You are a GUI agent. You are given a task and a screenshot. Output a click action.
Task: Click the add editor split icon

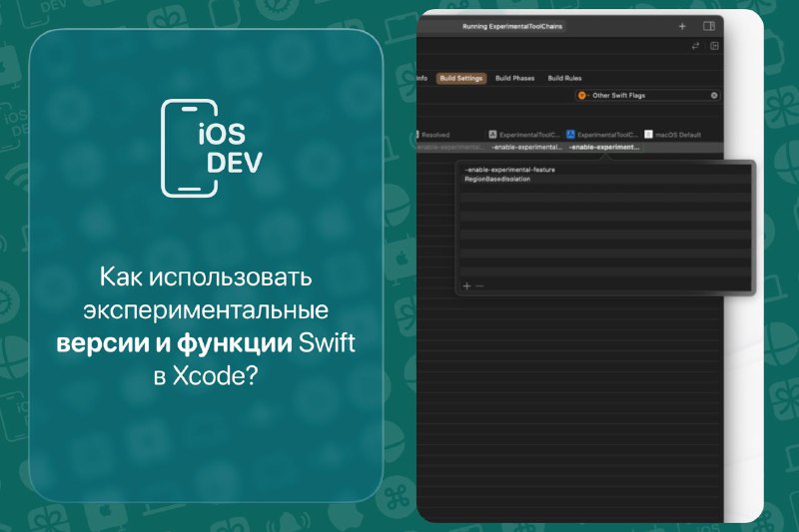(714, 46)
